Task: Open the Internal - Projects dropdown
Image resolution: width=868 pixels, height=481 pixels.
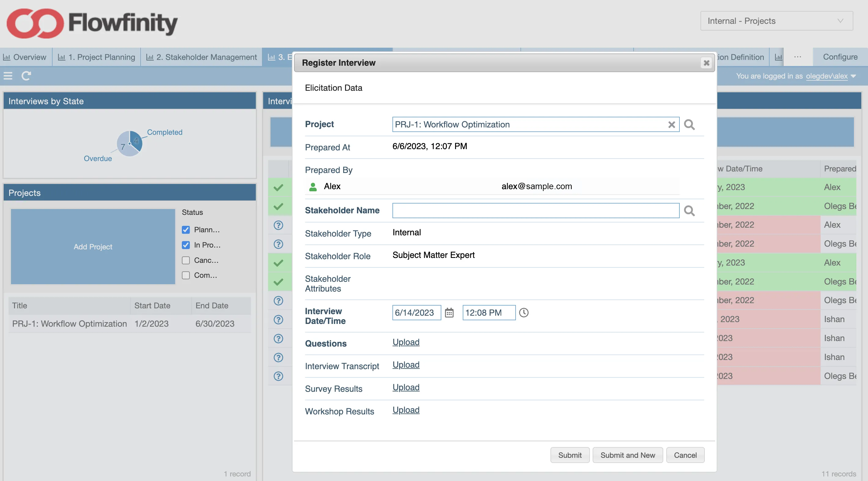Action: click(x=776, y=21)
